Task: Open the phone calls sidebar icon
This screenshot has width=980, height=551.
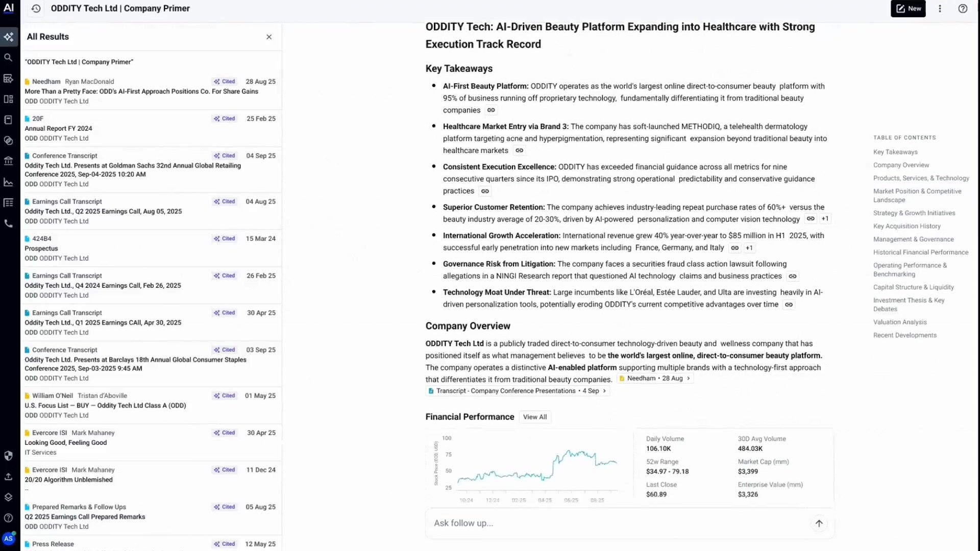Action: [8, 223]
